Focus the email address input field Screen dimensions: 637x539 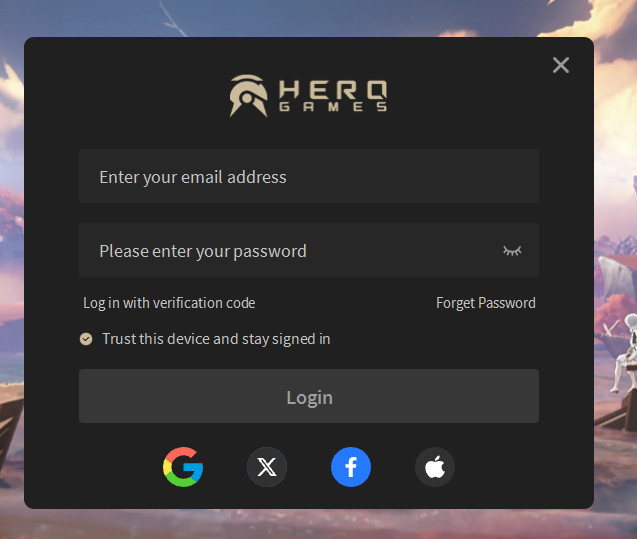pos(309,176)
